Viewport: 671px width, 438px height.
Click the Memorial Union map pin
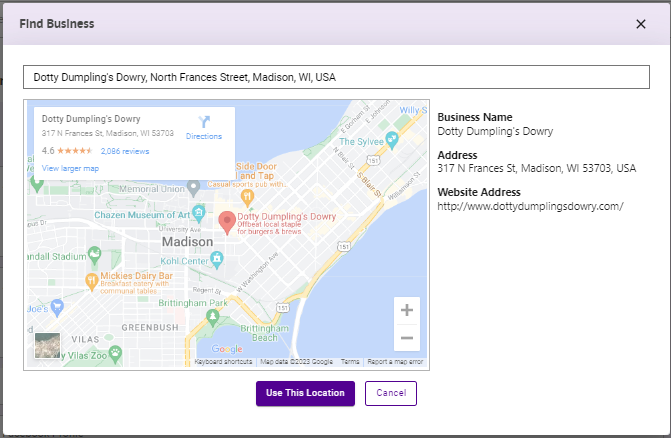(x=194, y=188)
